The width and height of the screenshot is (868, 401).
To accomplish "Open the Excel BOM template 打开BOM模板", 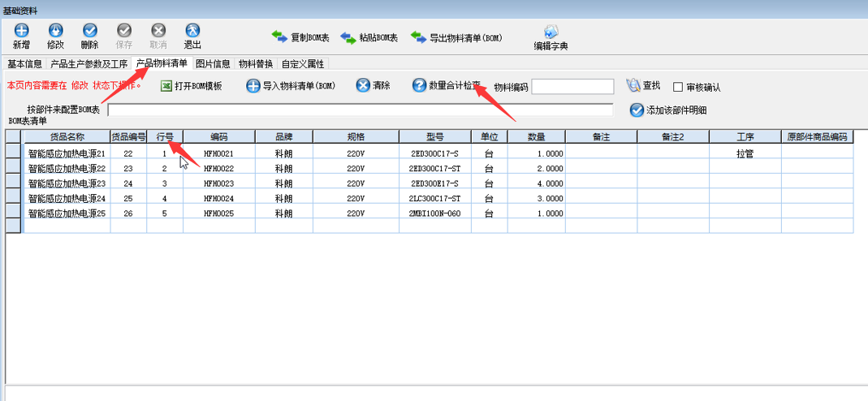I will [191, 86].
